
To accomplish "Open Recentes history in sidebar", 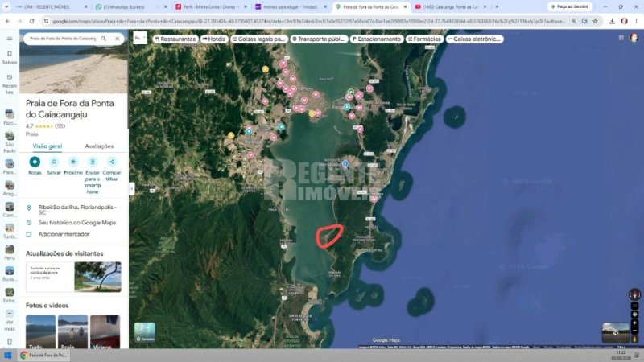I will coord(10,84).
